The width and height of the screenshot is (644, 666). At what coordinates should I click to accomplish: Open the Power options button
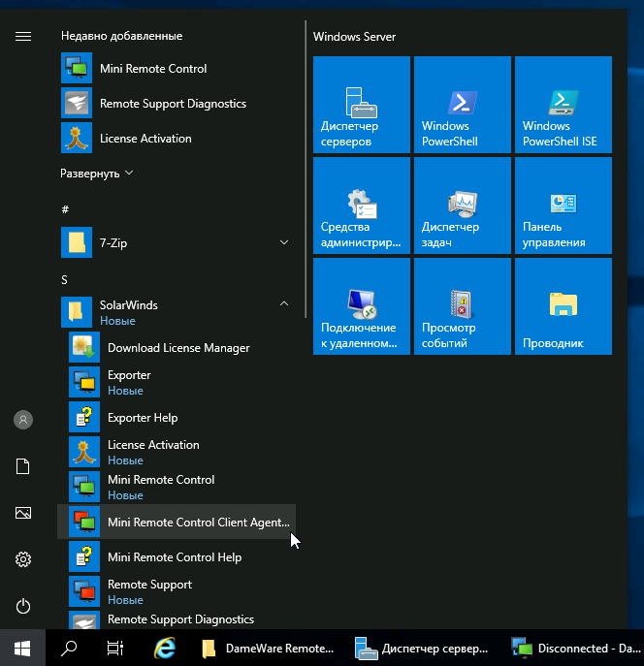point(23,606)
